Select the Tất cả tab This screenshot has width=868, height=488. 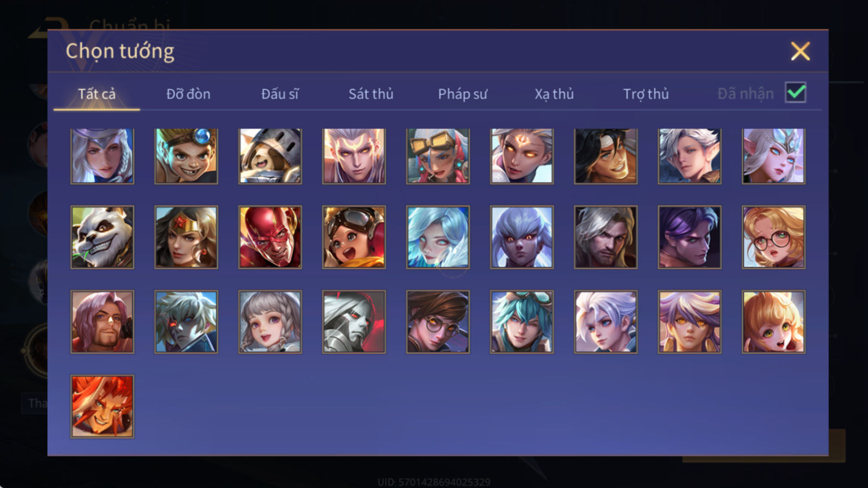point(97,94)
